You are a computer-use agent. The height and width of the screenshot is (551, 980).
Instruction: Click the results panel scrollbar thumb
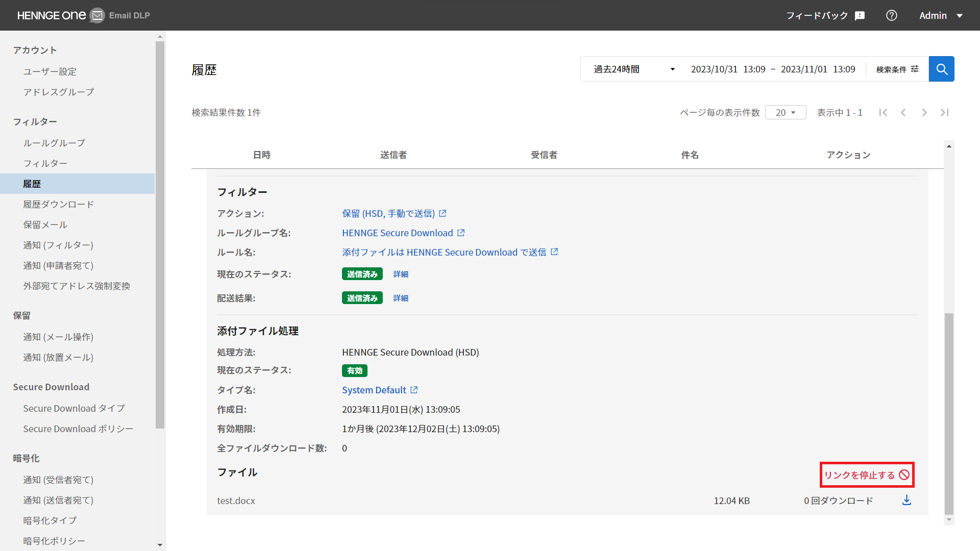(949, 413)
